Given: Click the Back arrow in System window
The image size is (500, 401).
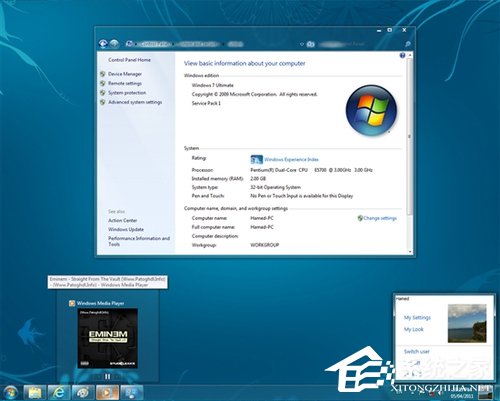Looking at the screenshot, I should [103, 44].
